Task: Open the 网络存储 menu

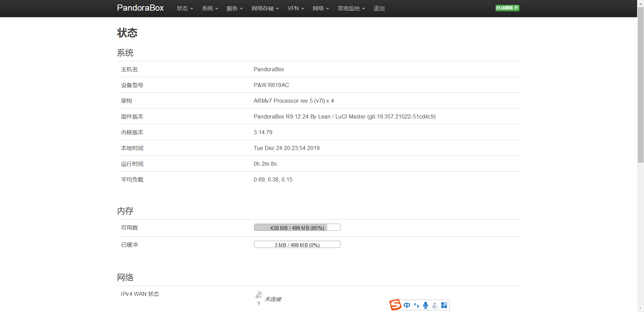Action: coord(265,9)
